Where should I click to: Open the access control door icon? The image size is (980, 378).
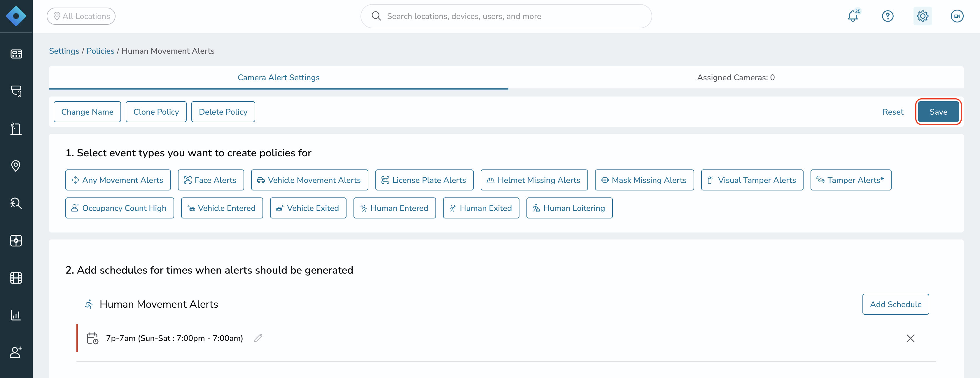click(x=16, y=129)
